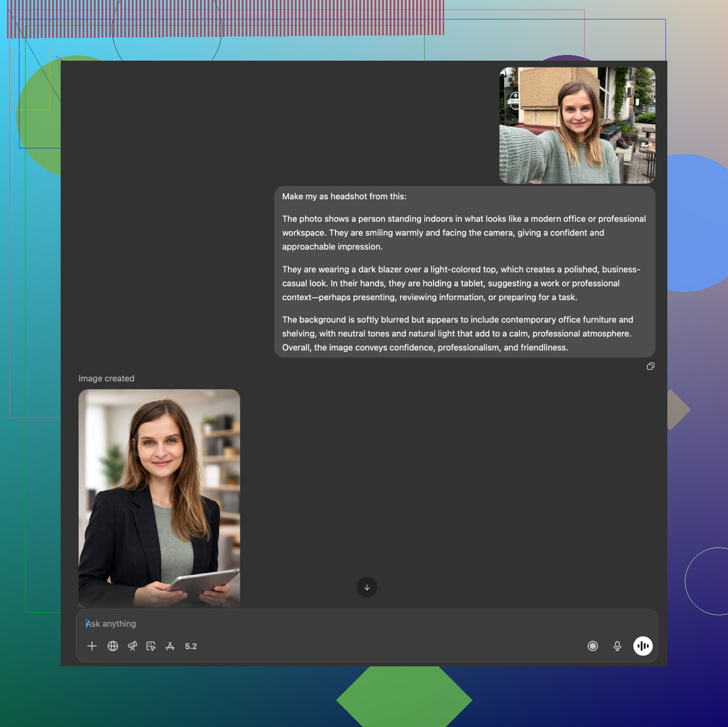Click the "Make my as headshot" line
The image size is (728, 727).
pos(344,196)
